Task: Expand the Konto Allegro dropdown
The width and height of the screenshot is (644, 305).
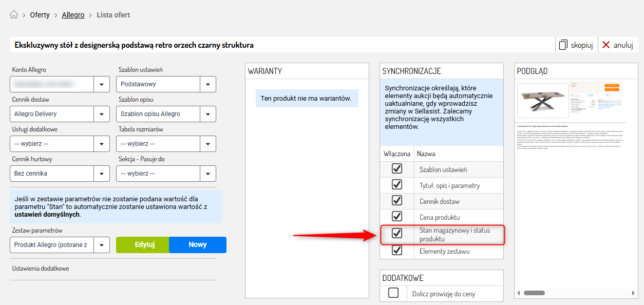Action: [x=102, y=84]
